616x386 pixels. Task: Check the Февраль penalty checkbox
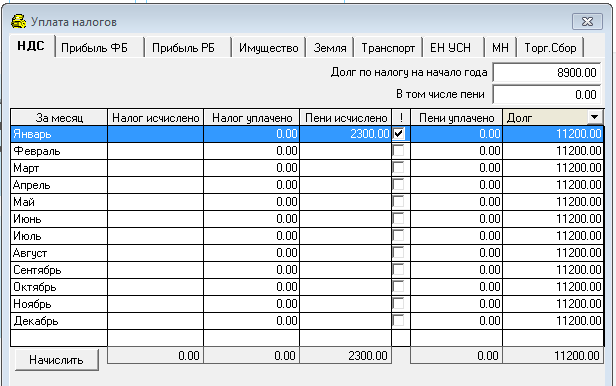tap(398, 151)
